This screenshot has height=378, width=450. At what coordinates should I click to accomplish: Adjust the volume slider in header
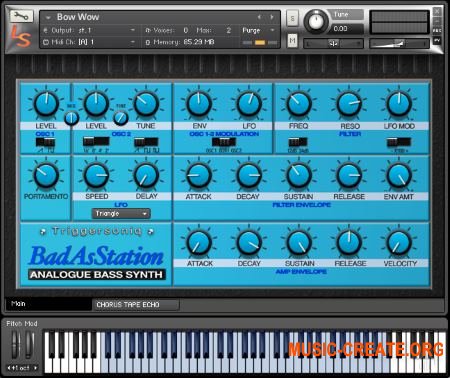(x=399, y=43)
